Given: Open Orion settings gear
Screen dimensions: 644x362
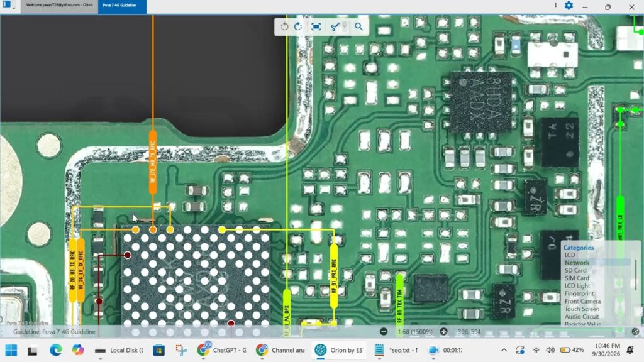Looking at the screenshot, I should [x=569, y=6].
